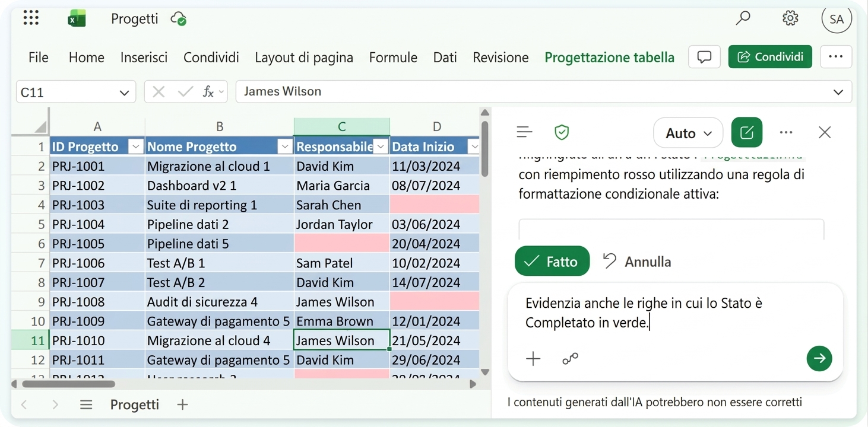This screenshot has width=868, height=427.
Task: Open the app launcher grid icon
Action: click(31, 18)
